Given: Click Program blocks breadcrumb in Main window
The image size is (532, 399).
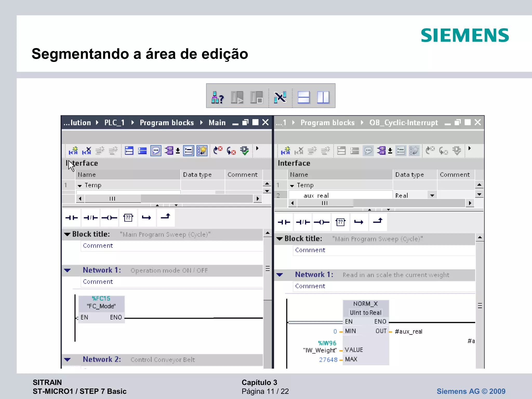Looking at the screenshot, I should [x=167, y=123].
